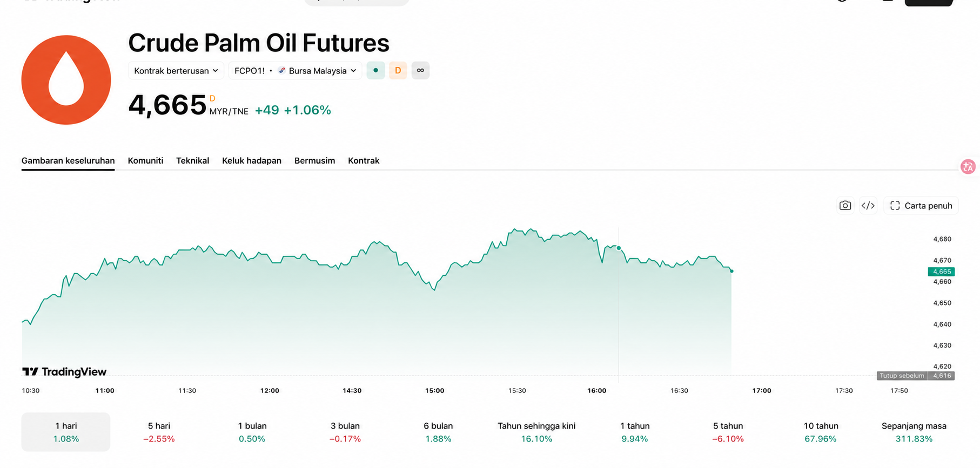
Task: Open the Kontrak tab
Action: [364, 161]
